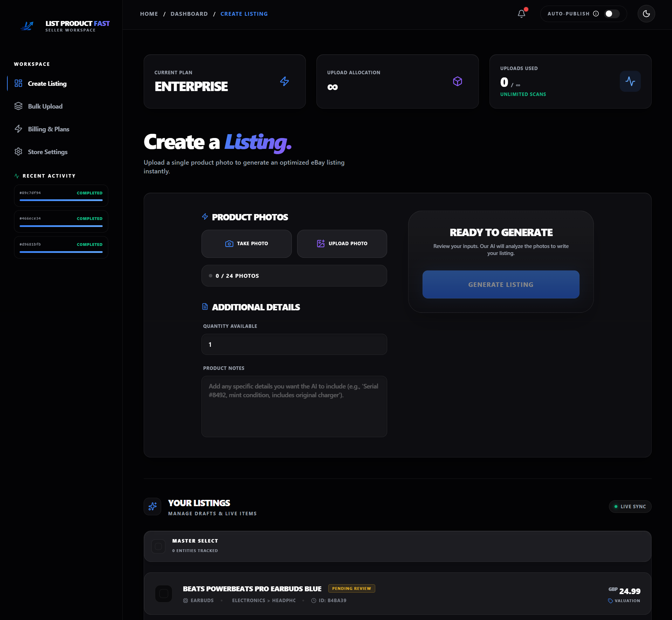Check the Master Select checkbox

point(158,546)
